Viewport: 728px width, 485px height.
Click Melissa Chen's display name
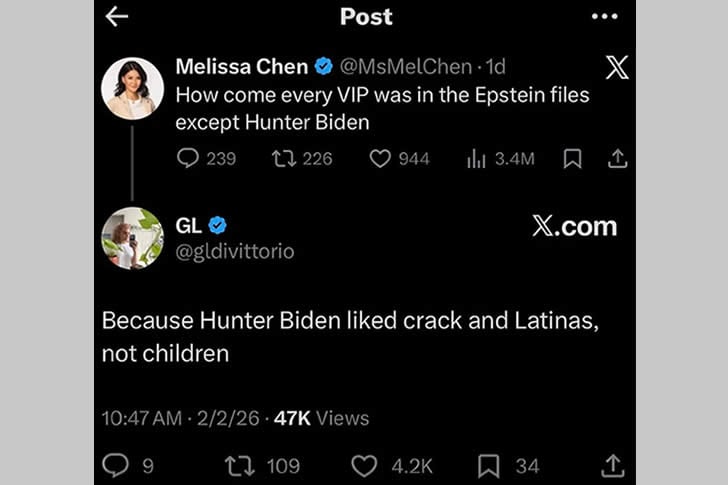click(240, 67)
